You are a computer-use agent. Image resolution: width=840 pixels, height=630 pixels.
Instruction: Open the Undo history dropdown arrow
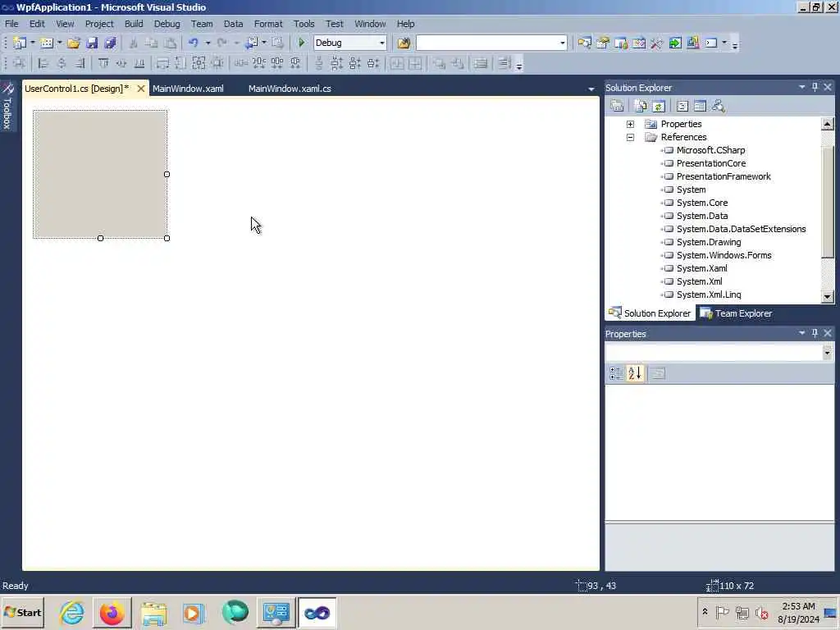tap(208, 43)
